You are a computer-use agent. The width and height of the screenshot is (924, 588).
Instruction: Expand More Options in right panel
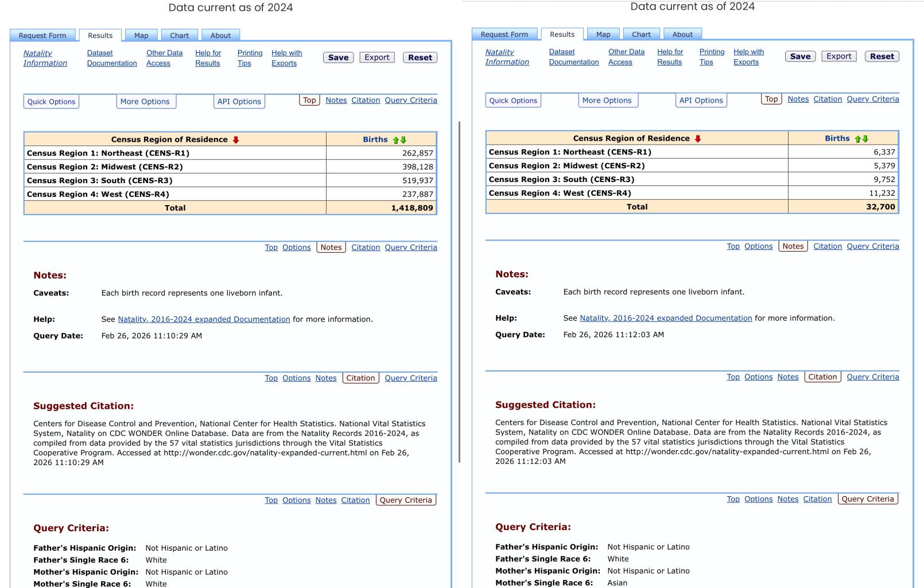click(x=607, y=100)
